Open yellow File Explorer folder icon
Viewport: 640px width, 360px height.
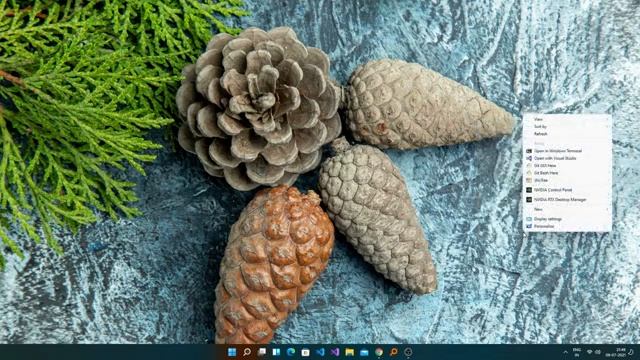[x=350, y=352]
